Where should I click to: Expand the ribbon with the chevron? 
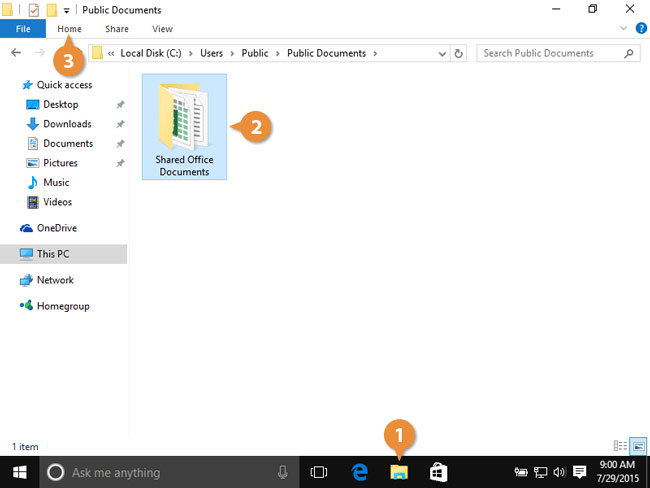623,29
